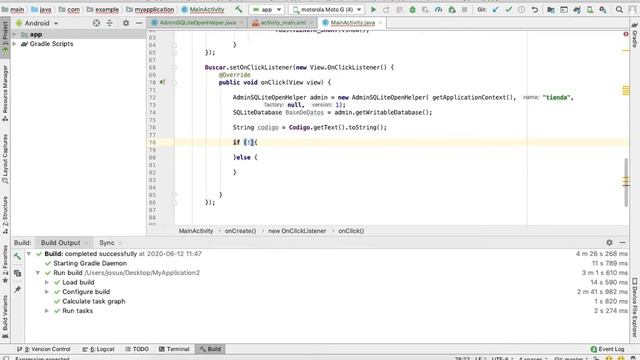Expand the Run tasks node
Screen dimensions: 640x360
tap(47, 311)
